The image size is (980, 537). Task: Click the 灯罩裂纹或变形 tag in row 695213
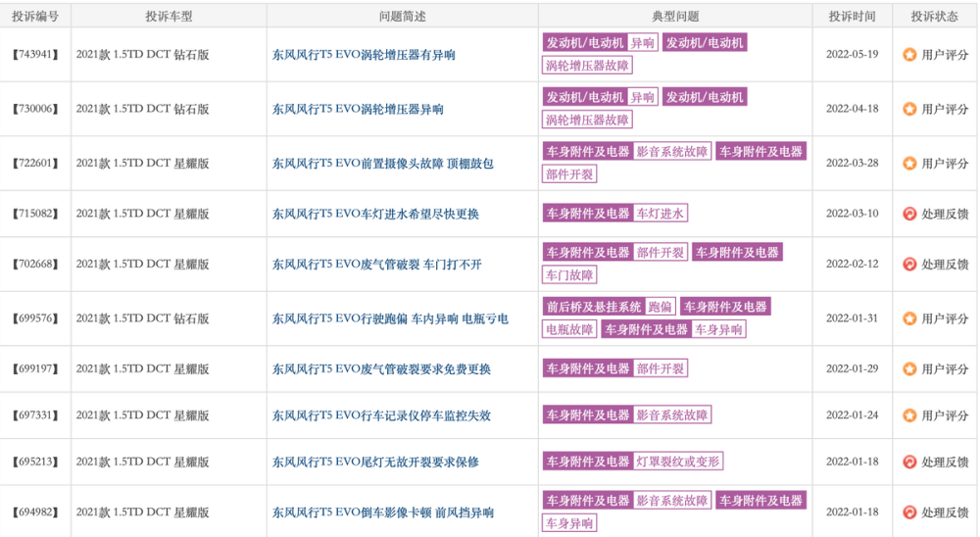point(678,462)
